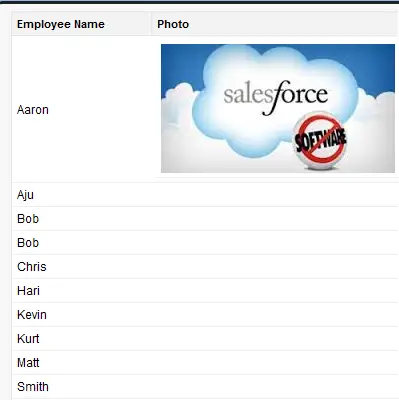
Task: Select the Matt employee row
Action: [x=205, y=363]
